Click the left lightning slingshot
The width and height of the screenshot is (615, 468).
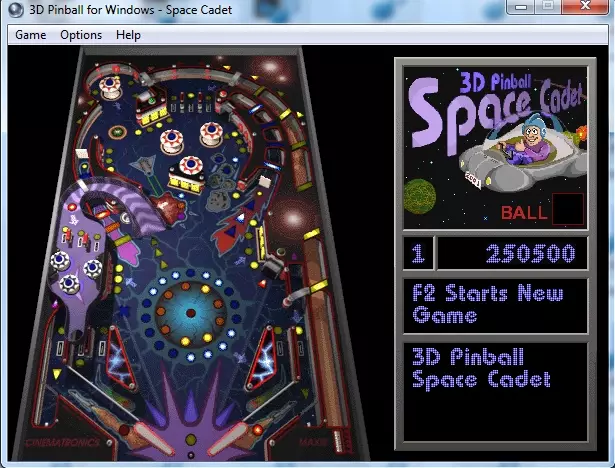(120, 357)
